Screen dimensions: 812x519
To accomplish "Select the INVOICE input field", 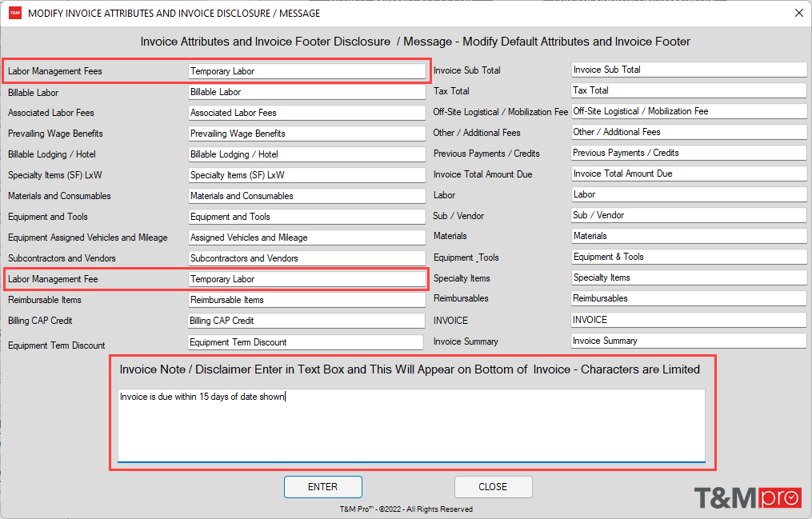I will click(x=689, y=320).
